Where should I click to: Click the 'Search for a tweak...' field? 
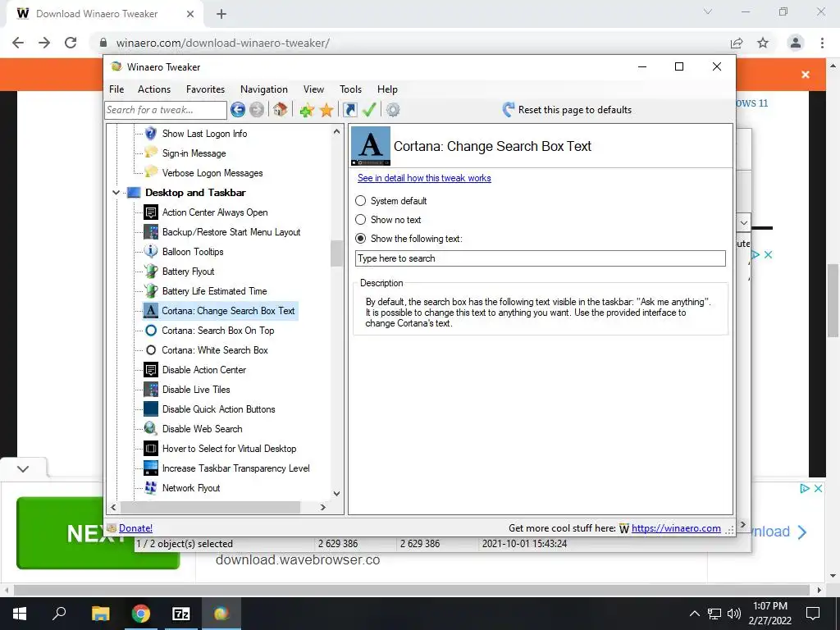click(x=166, y=110)
